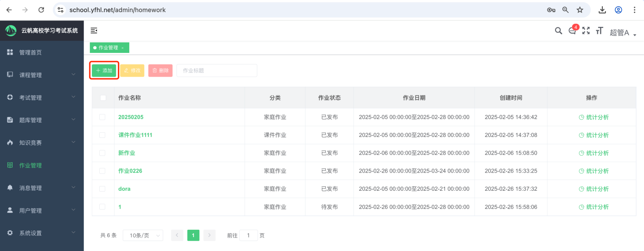This screenshot has height=251, width=644.
Task: Click the red 删除 button
Action: pyautogui.click(x=160, y=71)
